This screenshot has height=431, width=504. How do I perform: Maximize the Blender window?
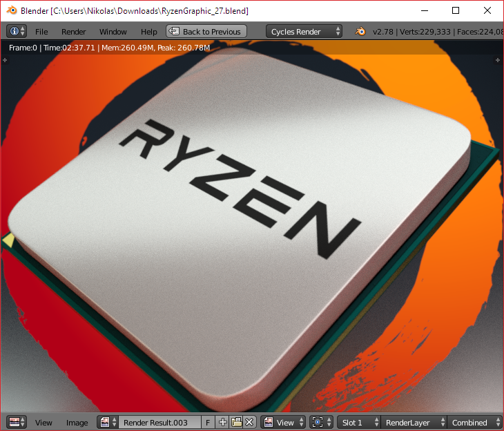(x=456, y=10)
